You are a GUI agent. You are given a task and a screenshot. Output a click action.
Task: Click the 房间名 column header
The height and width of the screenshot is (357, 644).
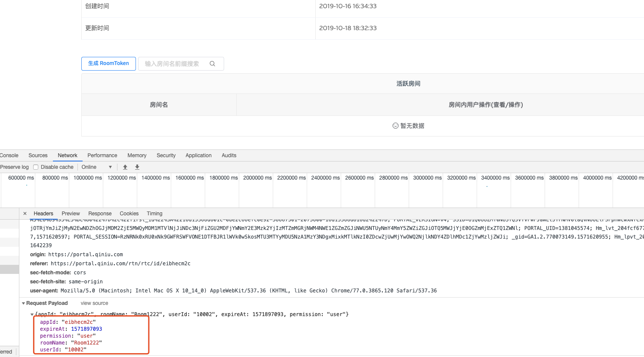click(159, 105)
